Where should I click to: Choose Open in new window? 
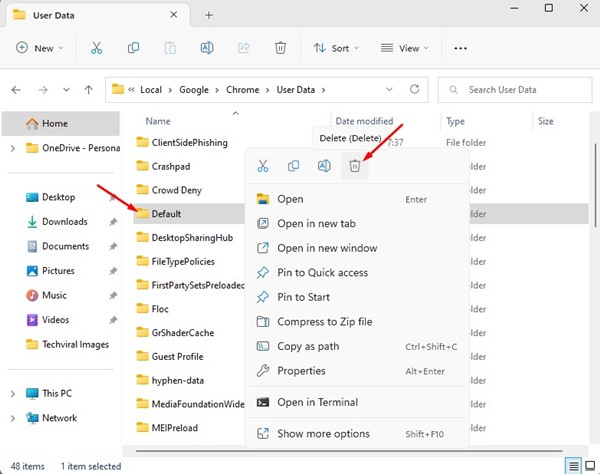pos(357,248)
